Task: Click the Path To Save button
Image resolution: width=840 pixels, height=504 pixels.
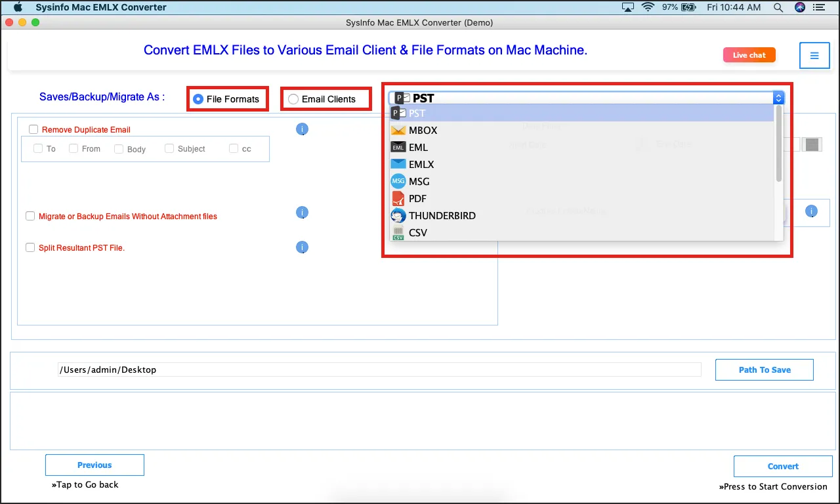Action: pyautogui.click(x=765, y=369)
